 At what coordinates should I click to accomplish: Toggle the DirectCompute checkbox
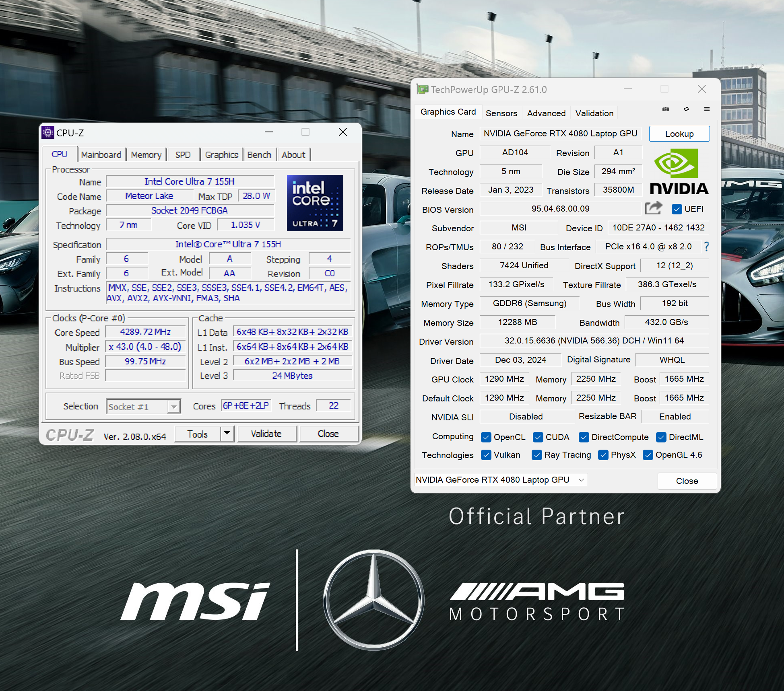pyautogui.click(x=584, y=437)
